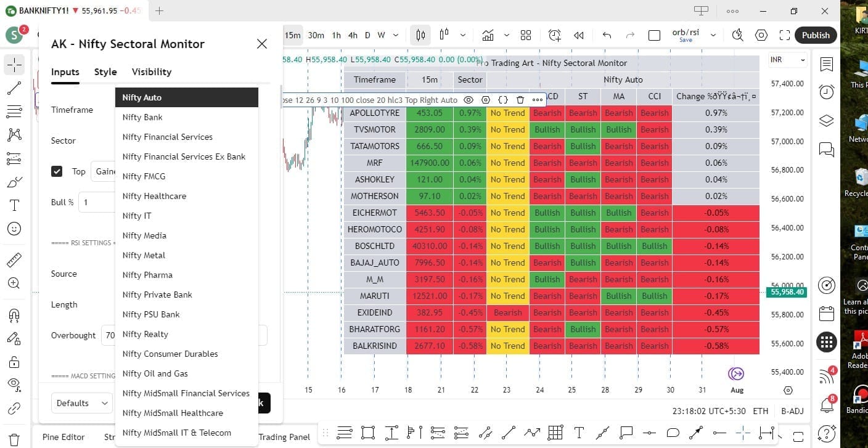Select the brush drawing tool
Viewport: 868px width, 448px height.
tap(14, 182)
